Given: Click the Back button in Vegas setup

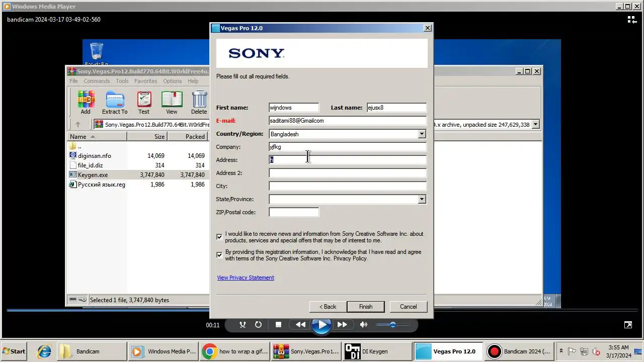Looking at the screenshot, I should pos(328,307).
